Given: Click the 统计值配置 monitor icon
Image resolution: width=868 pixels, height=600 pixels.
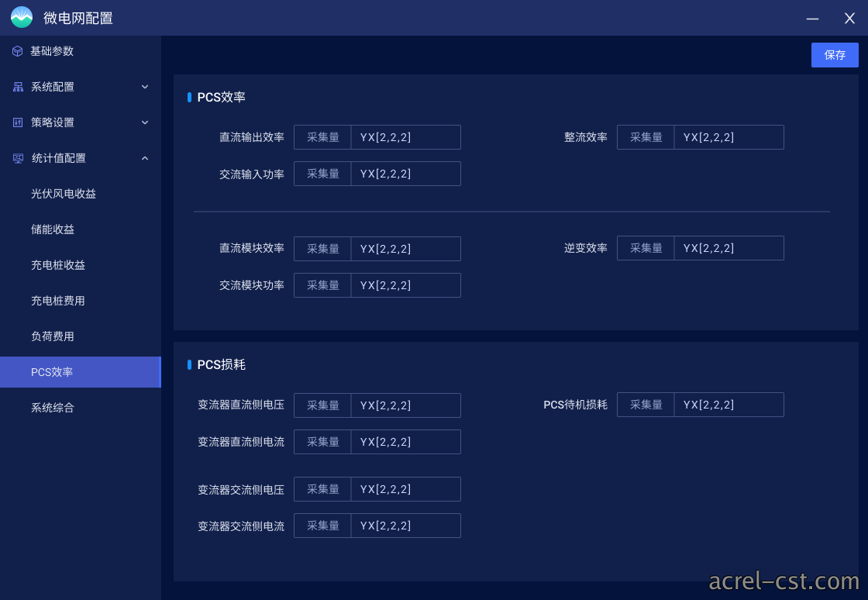Looking at the screenshot, I should coord(18,158).
